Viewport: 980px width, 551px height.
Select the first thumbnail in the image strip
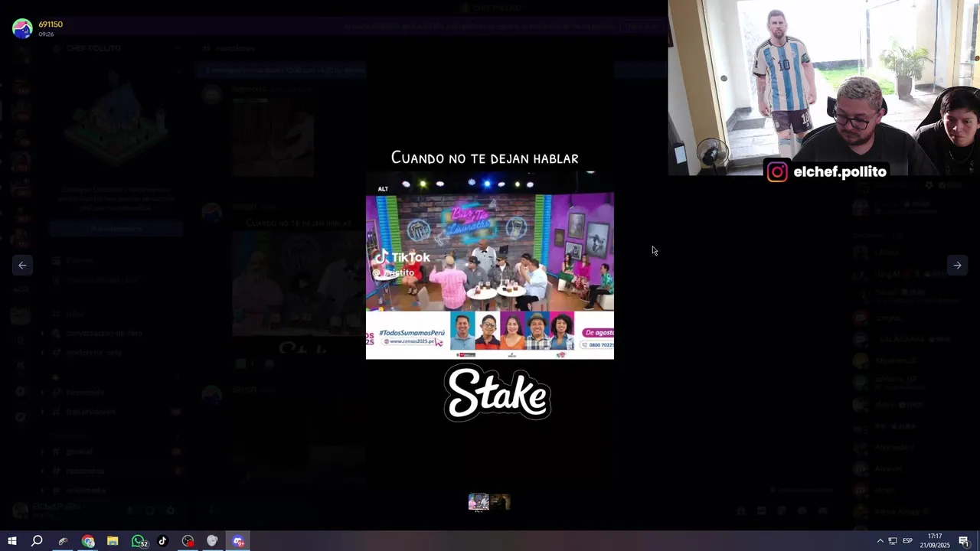(x=479, y=502)
